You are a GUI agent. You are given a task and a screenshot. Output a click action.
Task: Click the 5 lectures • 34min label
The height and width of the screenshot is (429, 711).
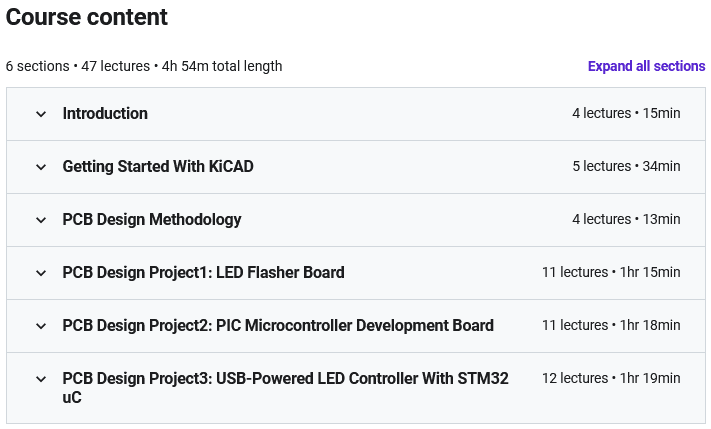pos(626,167)
